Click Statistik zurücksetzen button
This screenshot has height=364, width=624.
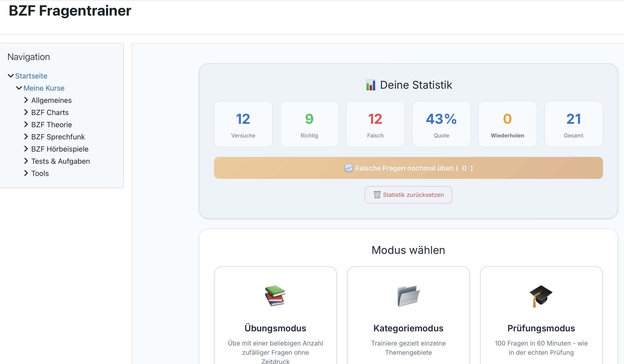pos(408,195)
